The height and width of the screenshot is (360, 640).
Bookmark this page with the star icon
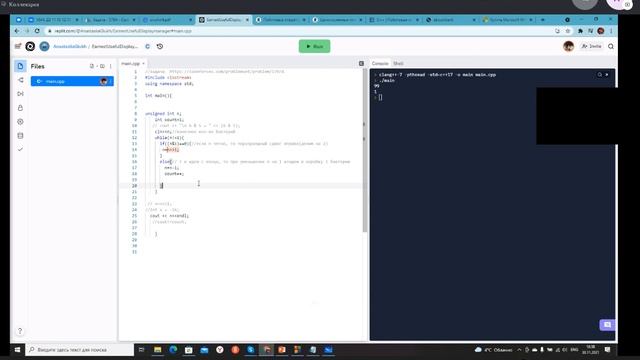(568, 31)
